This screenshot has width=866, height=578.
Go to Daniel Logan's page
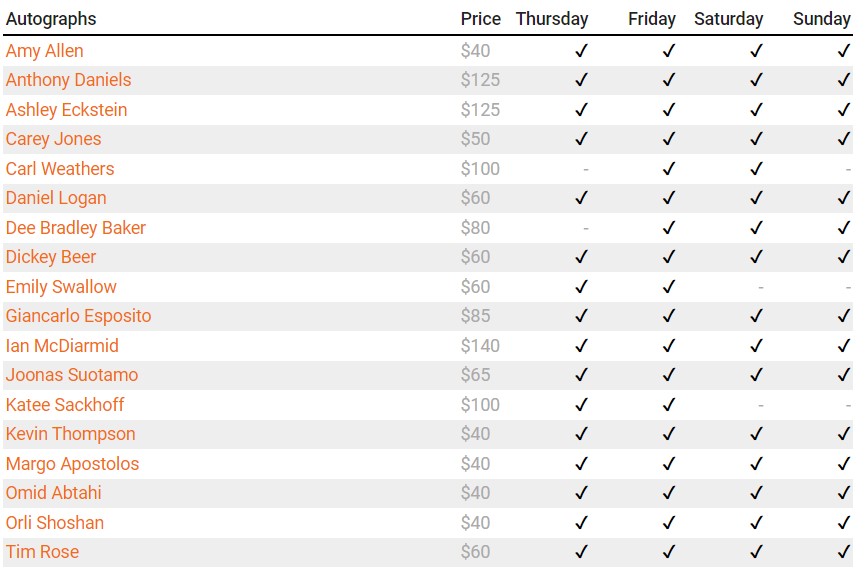pos(56,198)
